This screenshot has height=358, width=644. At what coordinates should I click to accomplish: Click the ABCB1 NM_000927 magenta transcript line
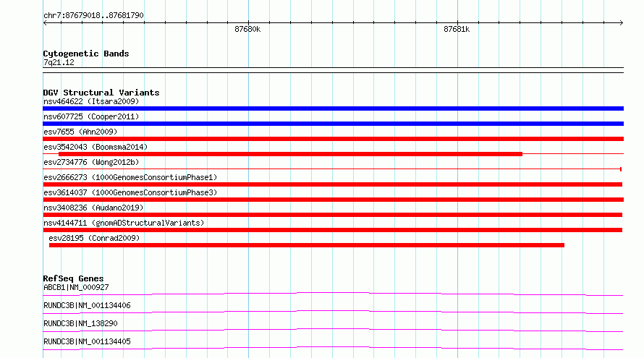[333, 294]
